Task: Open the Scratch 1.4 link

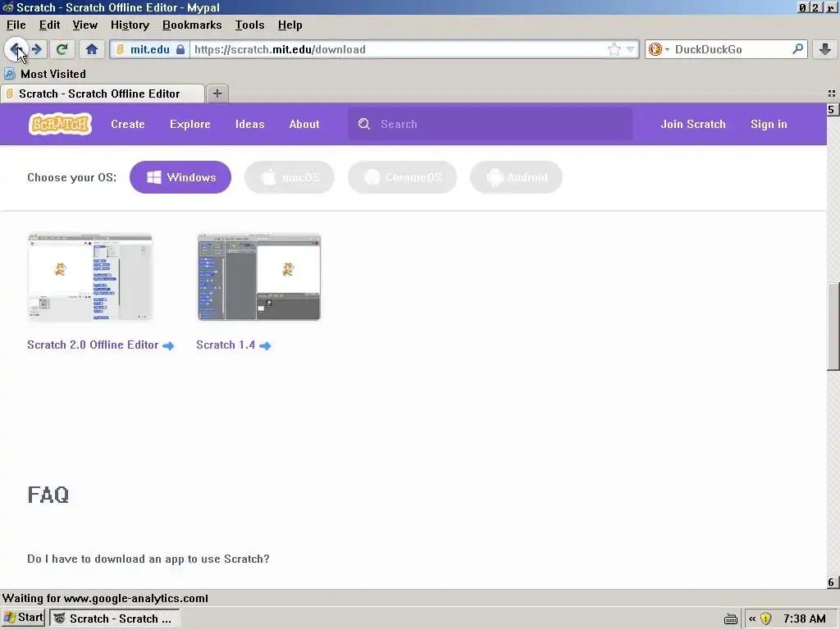Action: (x=234, y=345)
